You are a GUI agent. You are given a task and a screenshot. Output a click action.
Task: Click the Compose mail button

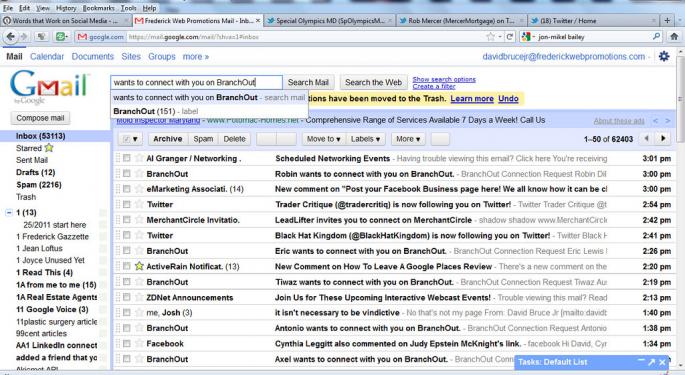point(40,118)
